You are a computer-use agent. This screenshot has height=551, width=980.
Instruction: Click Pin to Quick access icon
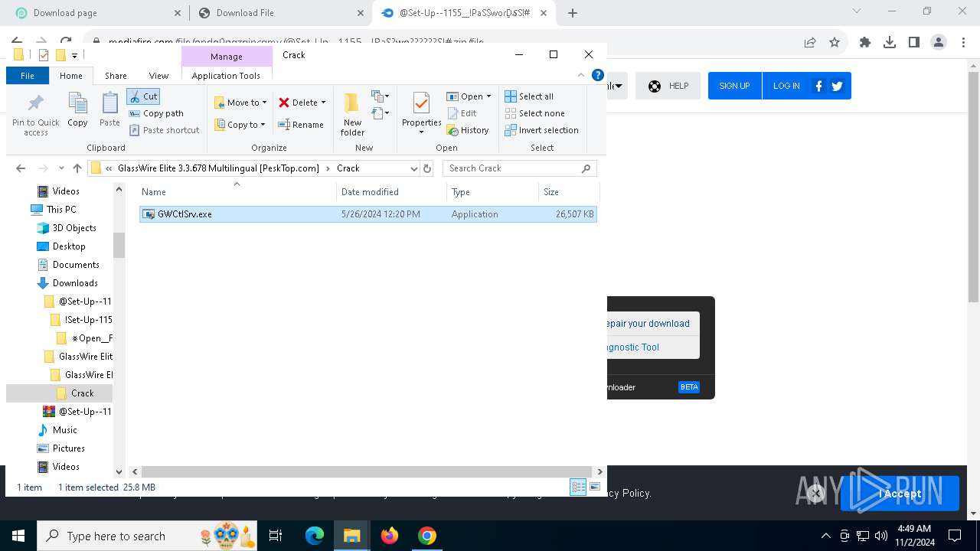point(35,115)
